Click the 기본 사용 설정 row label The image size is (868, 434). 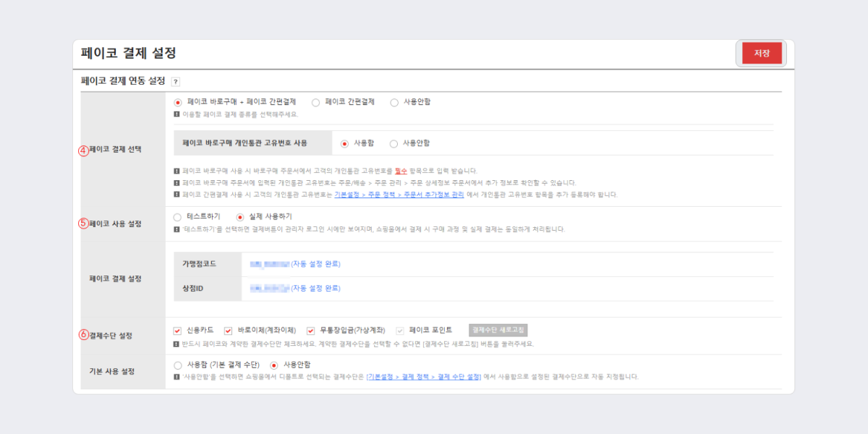click(x=112, y=372)
